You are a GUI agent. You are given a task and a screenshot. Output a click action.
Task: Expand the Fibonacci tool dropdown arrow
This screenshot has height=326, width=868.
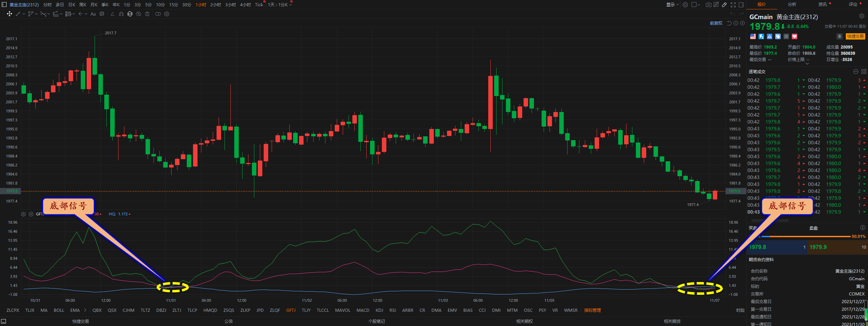click(61, 14)
